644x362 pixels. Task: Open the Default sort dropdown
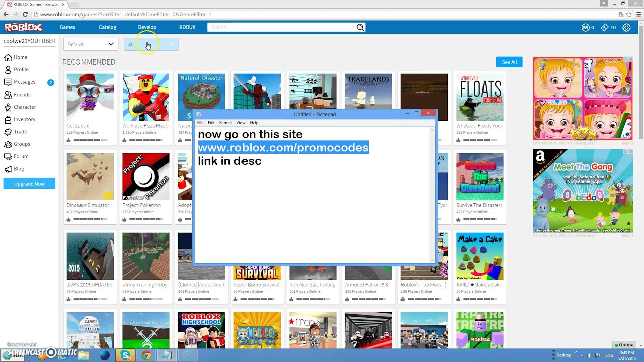pyautogui.click(x=92, y=44)
